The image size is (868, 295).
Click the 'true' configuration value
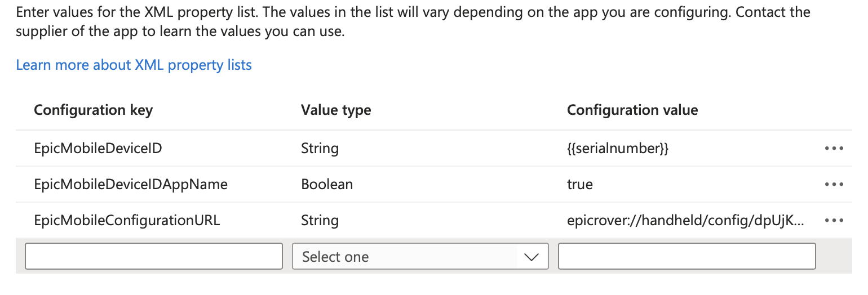click(580, 184)
